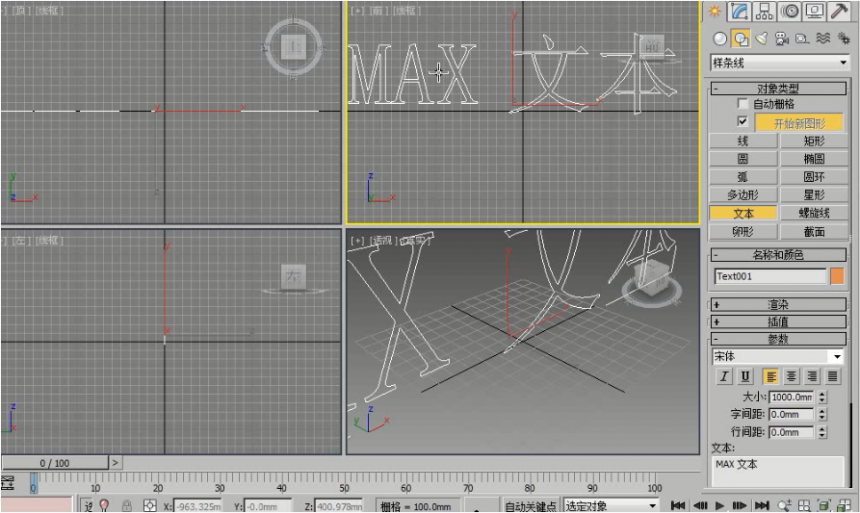The image size is (860, 513).
Task: Step to the previous frame
Action: [700, 505]
